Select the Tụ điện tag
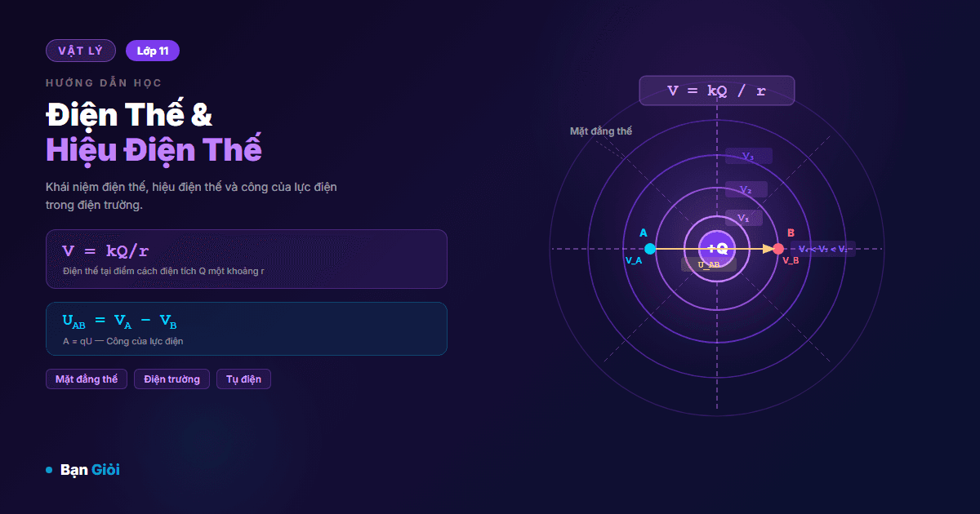The width and height of the screenshot is (980, 514). click(x=243, y=379)
